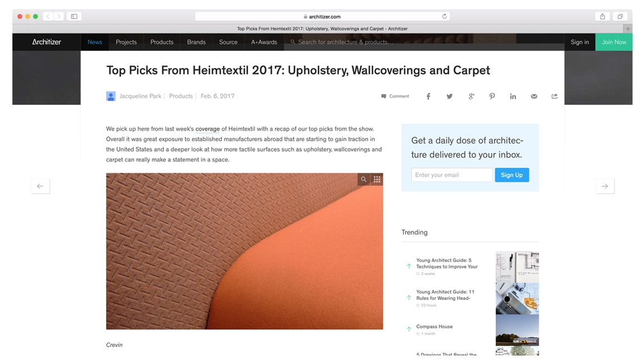
Task: Open the Projects nav item
Action: tap(126, 42)
